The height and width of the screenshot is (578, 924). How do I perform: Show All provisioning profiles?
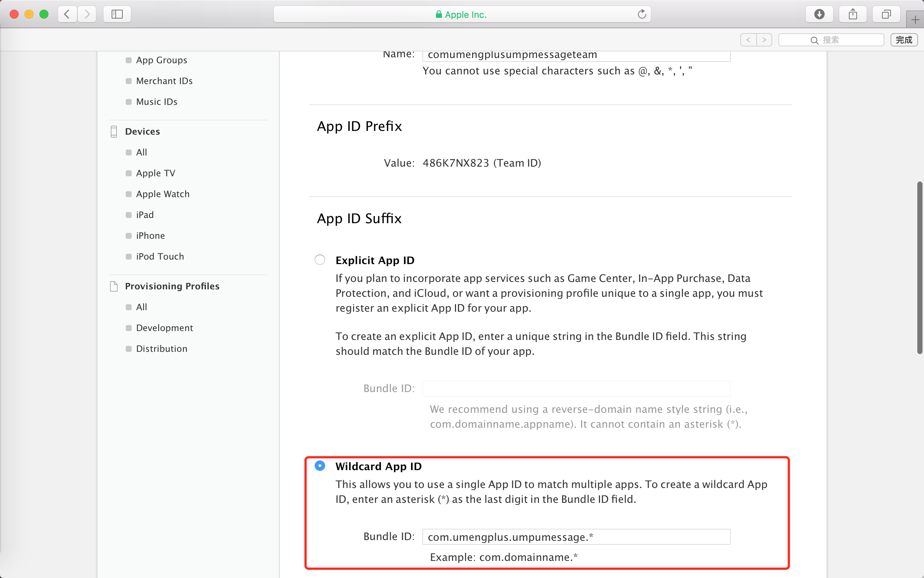pos(141,307)
